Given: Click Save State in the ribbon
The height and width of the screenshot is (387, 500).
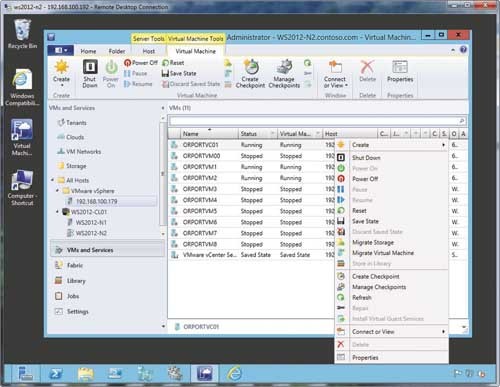Looking at the screenshot, I should pos(179,73).
